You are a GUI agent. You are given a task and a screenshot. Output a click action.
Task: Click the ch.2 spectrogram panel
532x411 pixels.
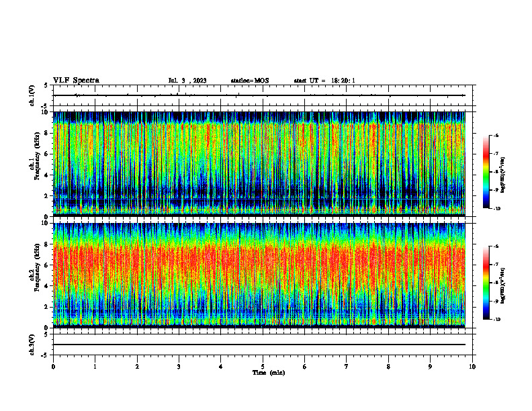(x=259, y=275)
